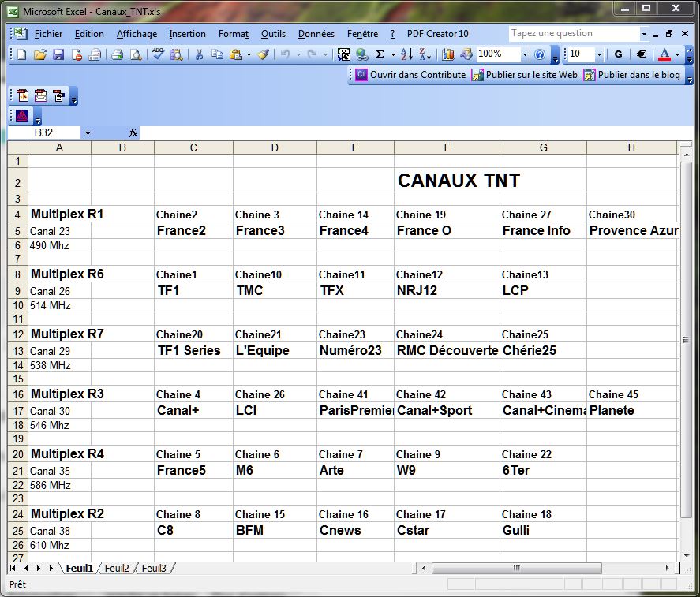Click the red triangle add-in icon
The width and height of the screenshot is (700, 597).
[22, 116]
